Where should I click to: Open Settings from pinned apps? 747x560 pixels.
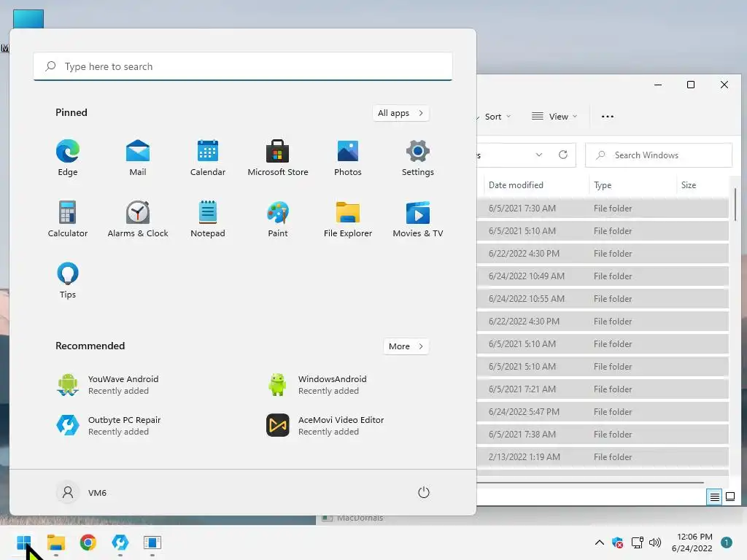[418, 157]
